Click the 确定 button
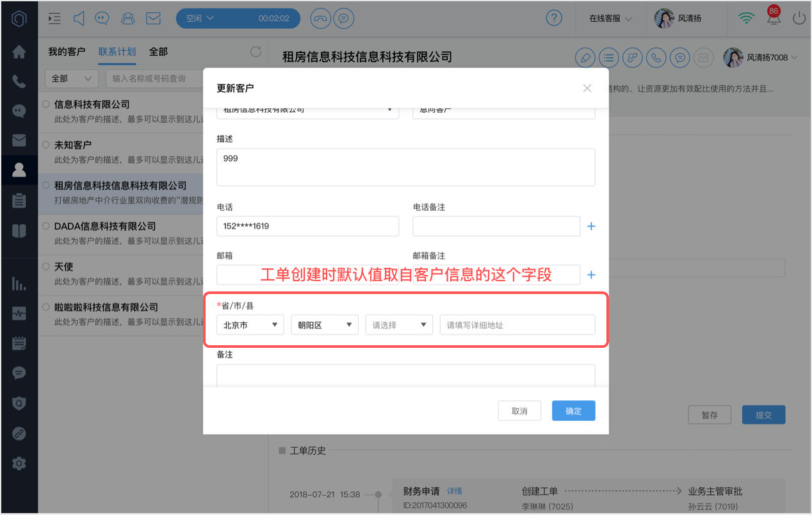812x515 pixels. [x=574, y=411]
